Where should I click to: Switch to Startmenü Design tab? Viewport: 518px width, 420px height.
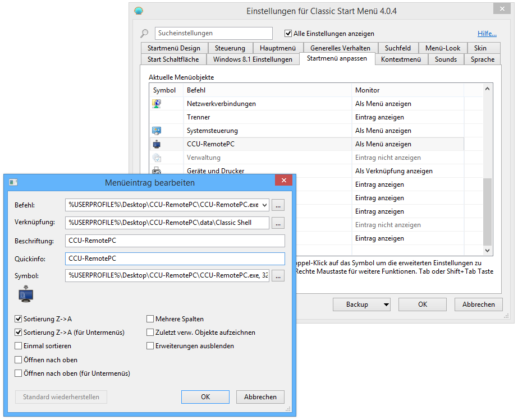tap(174, 48)
